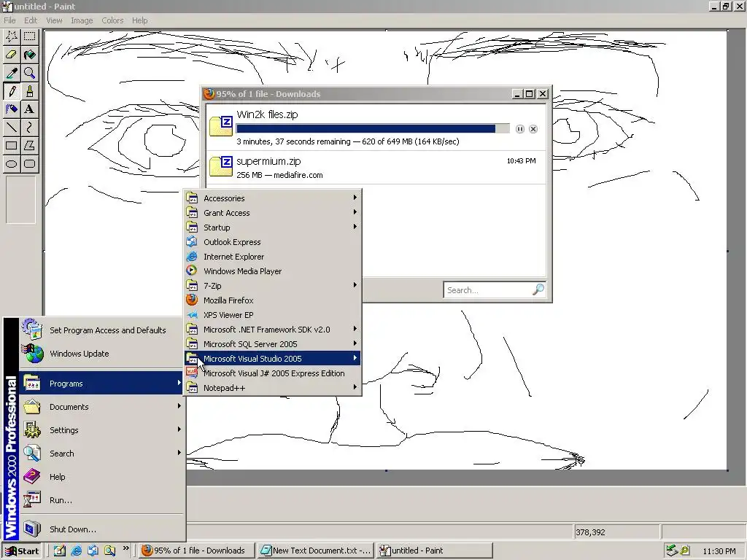Open Set Program Access and Defaults
The height and width of the screenshot is (560, 747).
pyautogui.click(x=101, y=330)
